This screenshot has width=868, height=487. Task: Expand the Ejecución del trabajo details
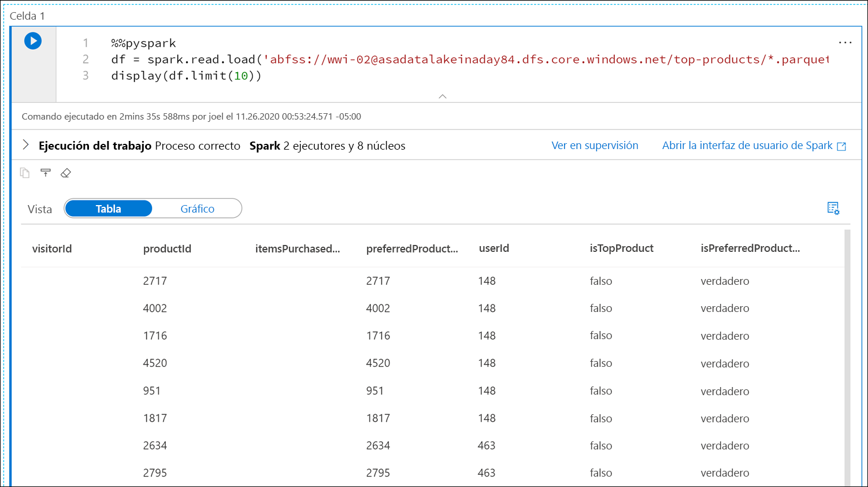click(25, 145)
